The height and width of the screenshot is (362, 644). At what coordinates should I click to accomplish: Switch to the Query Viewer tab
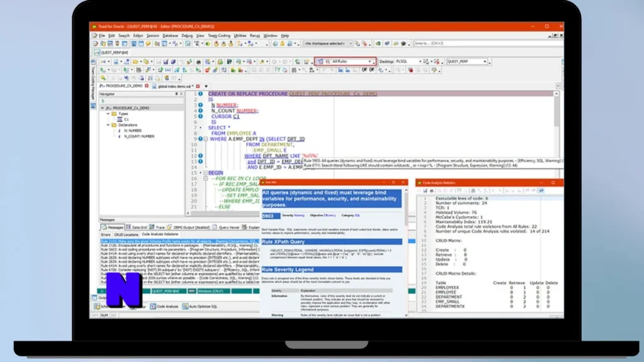coord(226,227)
